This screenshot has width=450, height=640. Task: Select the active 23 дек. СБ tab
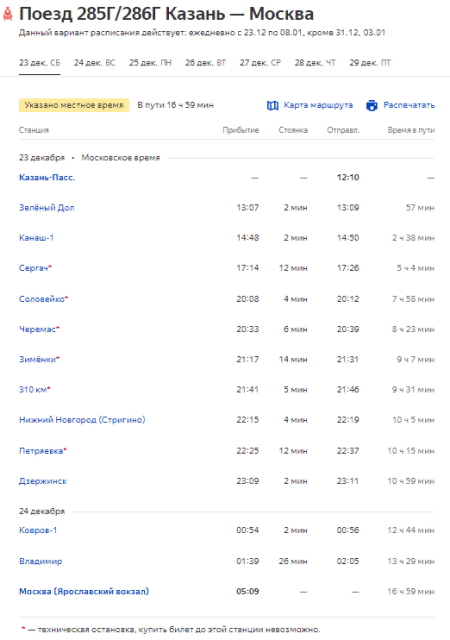40,63
